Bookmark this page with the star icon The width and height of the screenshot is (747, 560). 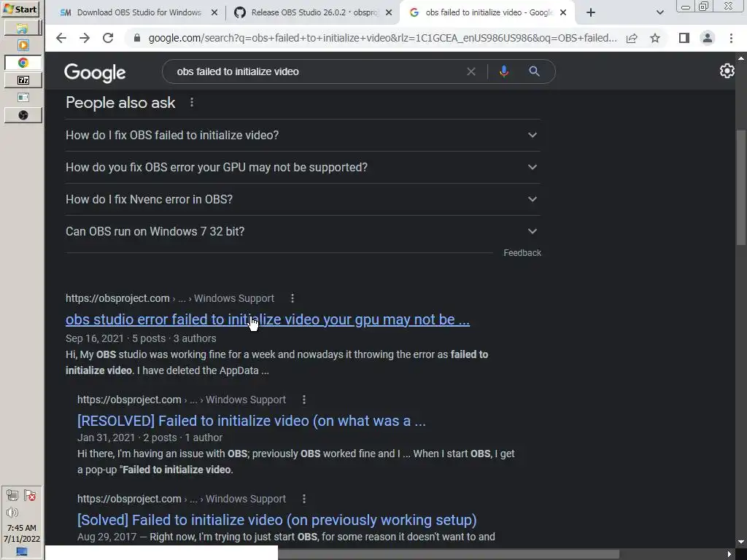pos(655,38)
